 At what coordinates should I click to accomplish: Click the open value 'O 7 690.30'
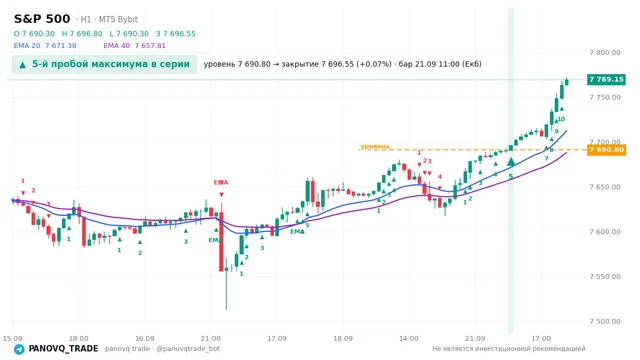pos(34,33)
